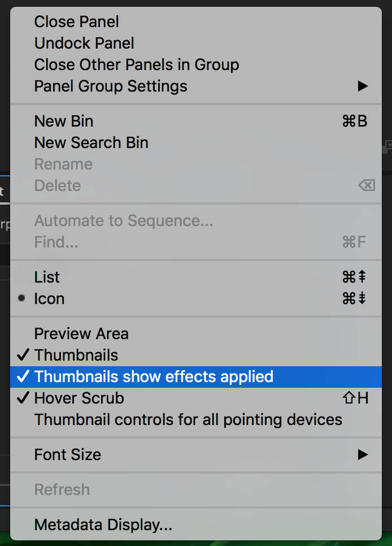Image resolution: width=392 pixels, height=546 pixels.
Task: Create a New Bin
Action: coord(63,121)
